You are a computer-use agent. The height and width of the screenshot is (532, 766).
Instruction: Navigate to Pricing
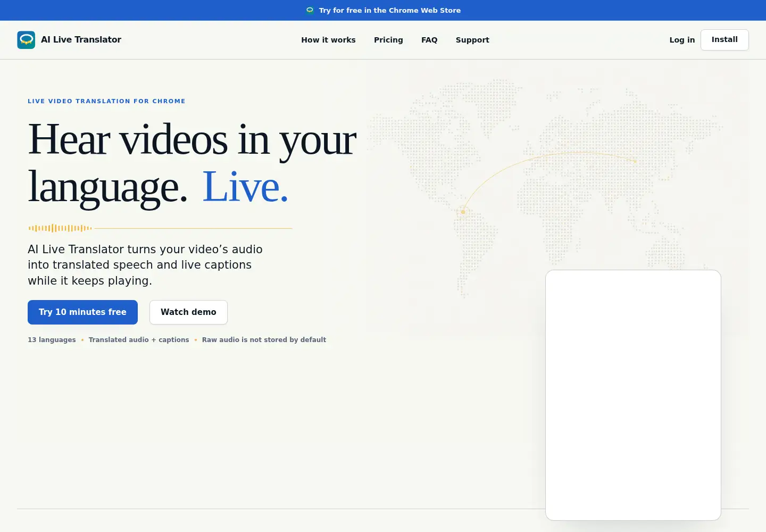click(x=388, y=40)
